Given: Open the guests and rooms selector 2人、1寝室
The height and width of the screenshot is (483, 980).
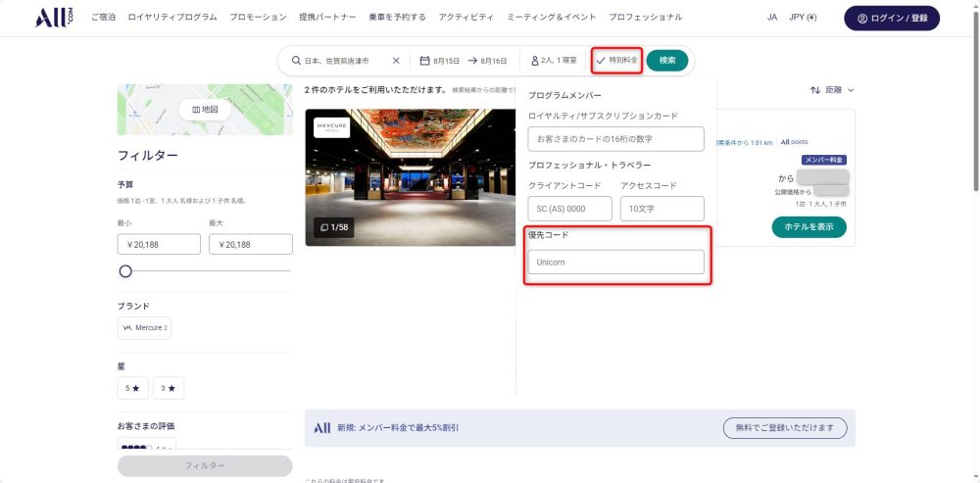Looking at the screenshot, I should coord(554,61).
